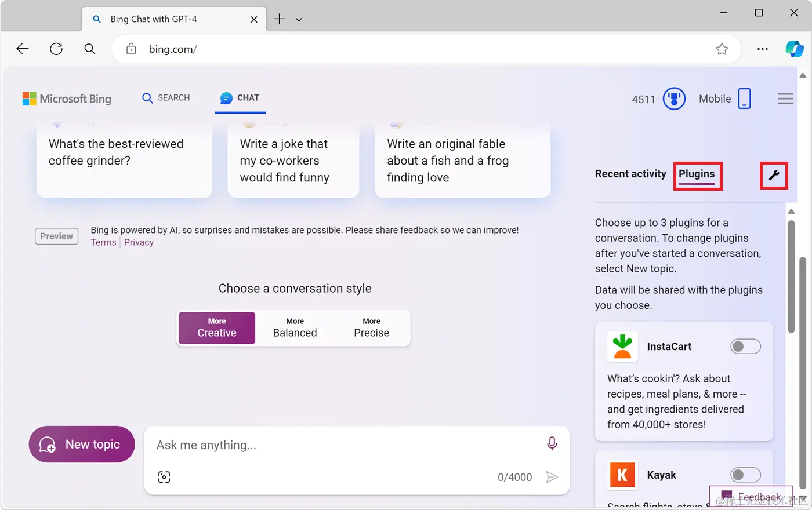Click the Kayak plugin name
This screenshot has width=812, height=510.
click(x=662, y=475)
